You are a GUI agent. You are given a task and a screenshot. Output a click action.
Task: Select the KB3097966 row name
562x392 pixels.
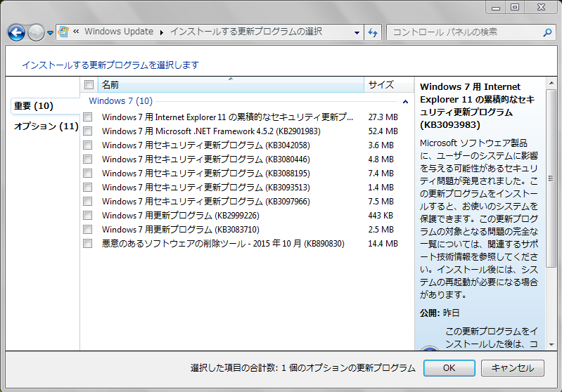pos(205,202)
